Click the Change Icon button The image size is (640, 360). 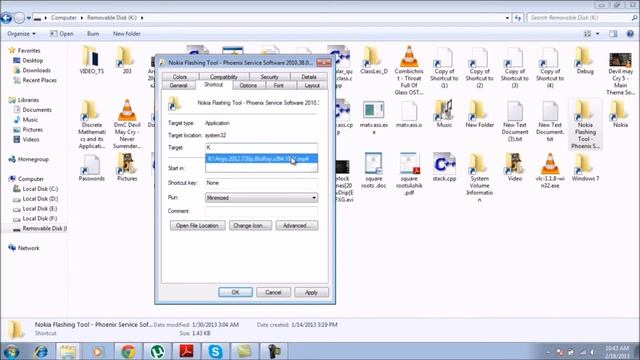(250, 226)
